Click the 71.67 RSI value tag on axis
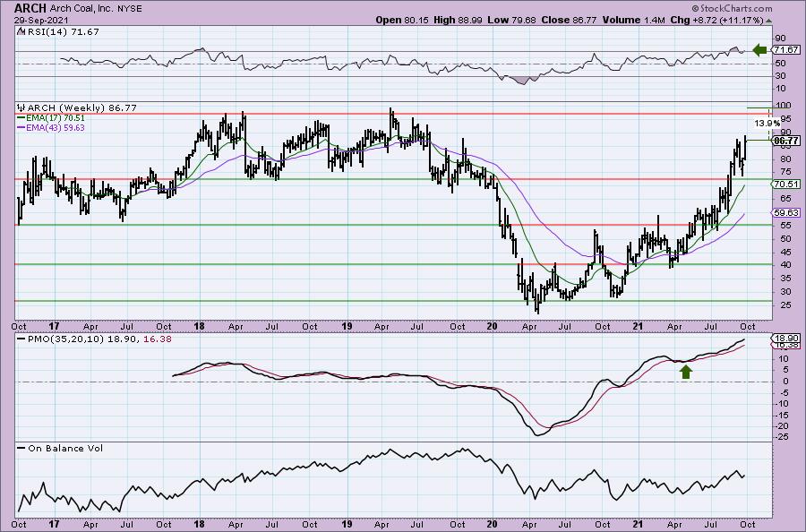 [786, 50]
